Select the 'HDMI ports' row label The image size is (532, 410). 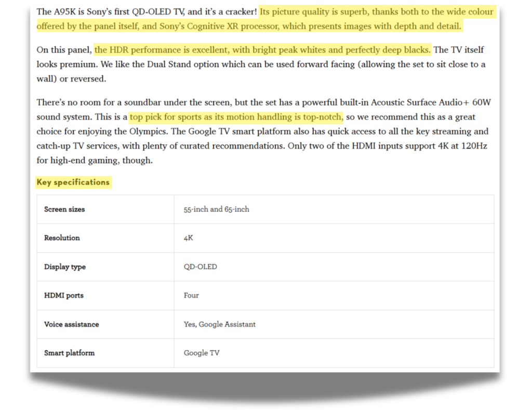point(64,296)
